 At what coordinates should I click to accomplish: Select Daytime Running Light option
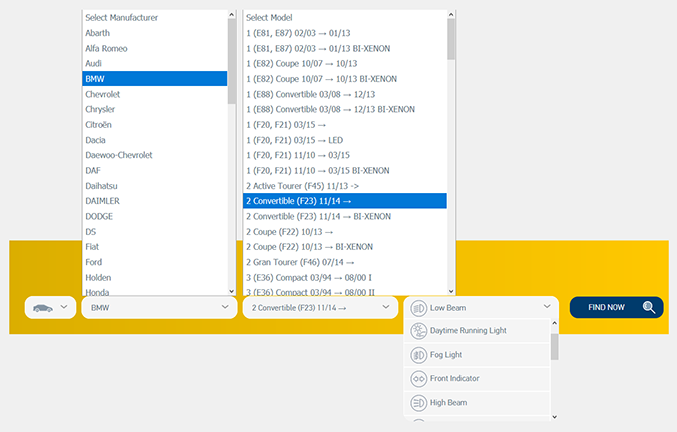coord(477,331)
